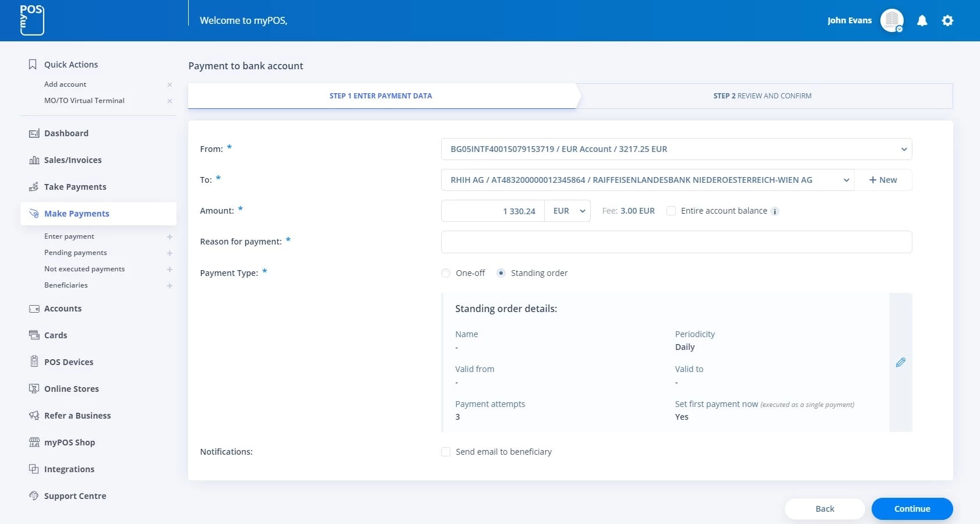This screenshot has width=980, height=524.
Task: Select the One-off payment type
Action: click(446, 273)
